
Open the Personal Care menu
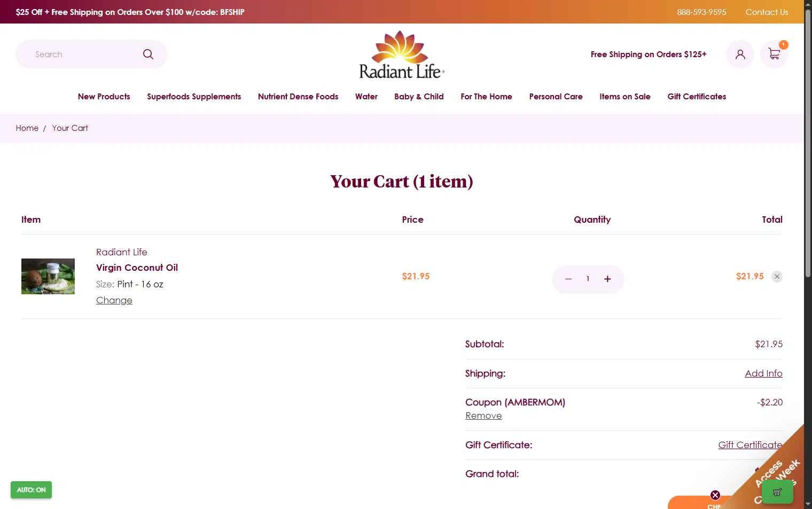pyautogui.click(x=556, y=97)
